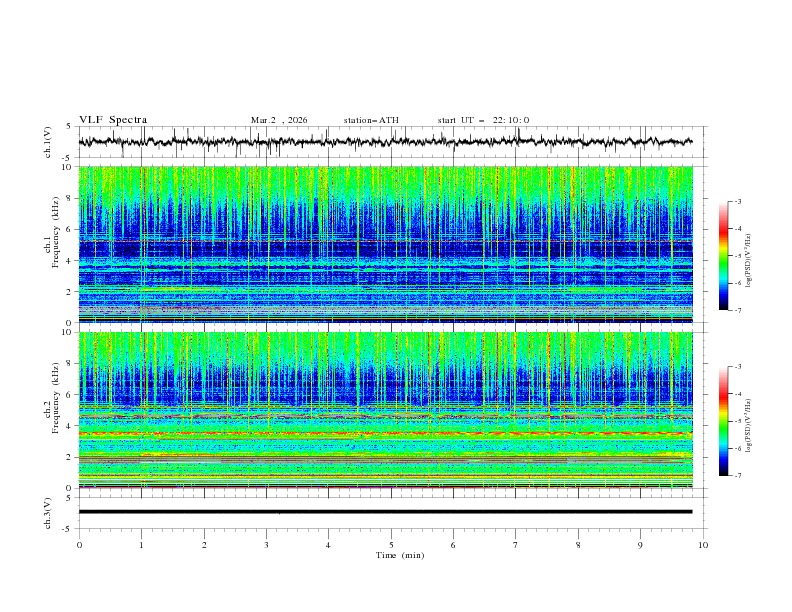Click time axis tick label "8"
This screenshot has width=792, height=612.
[578, 545]
